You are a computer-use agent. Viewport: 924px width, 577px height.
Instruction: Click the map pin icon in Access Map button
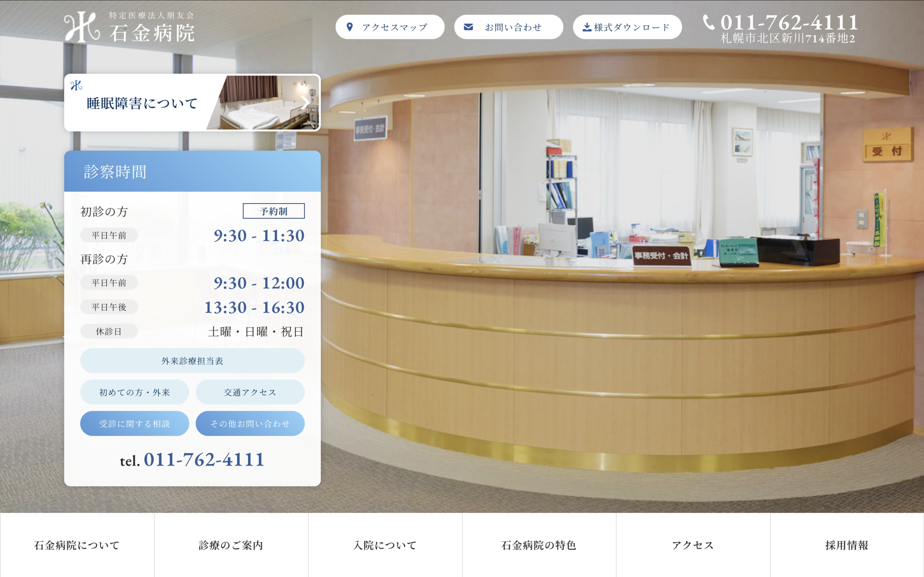tap(349, 27)
